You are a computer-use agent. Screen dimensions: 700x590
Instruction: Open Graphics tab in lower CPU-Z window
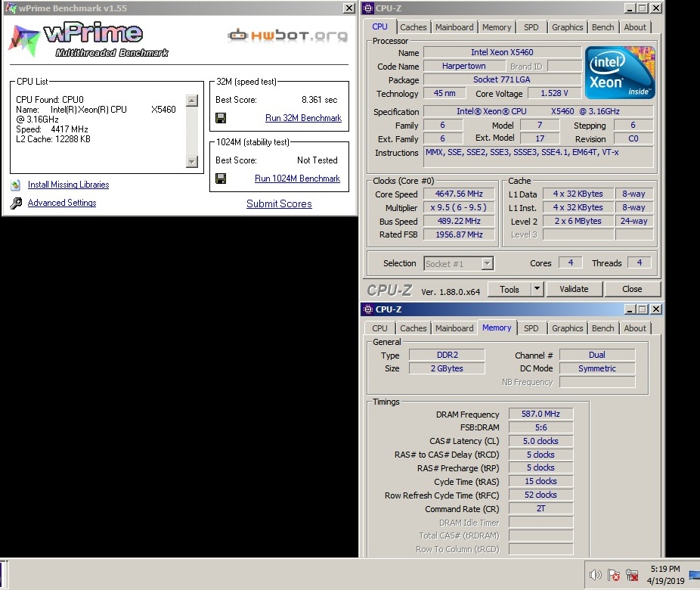click(x=568, y=328)
